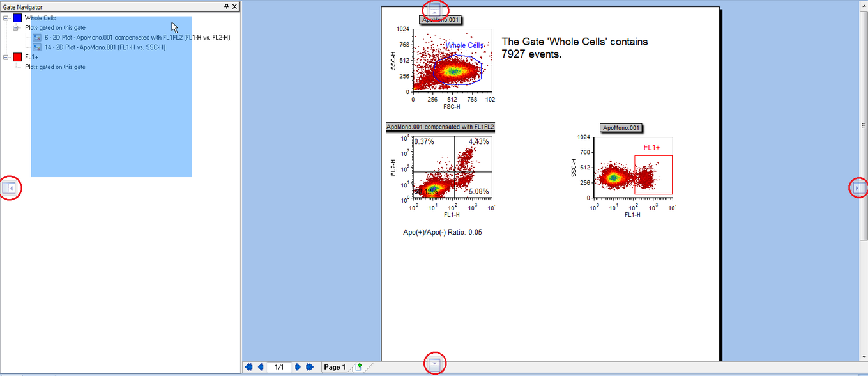Click the dock-bottom arrow guide

point(435,363)
